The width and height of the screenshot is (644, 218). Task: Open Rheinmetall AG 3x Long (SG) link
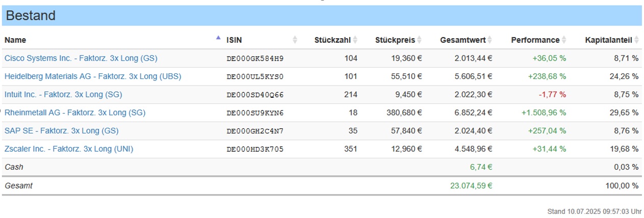(x=75, y=113)
